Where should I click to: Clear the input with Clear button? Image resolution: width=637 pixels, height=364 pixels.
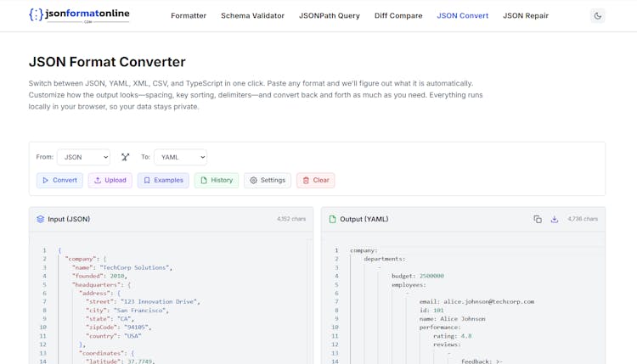(315, 180)
